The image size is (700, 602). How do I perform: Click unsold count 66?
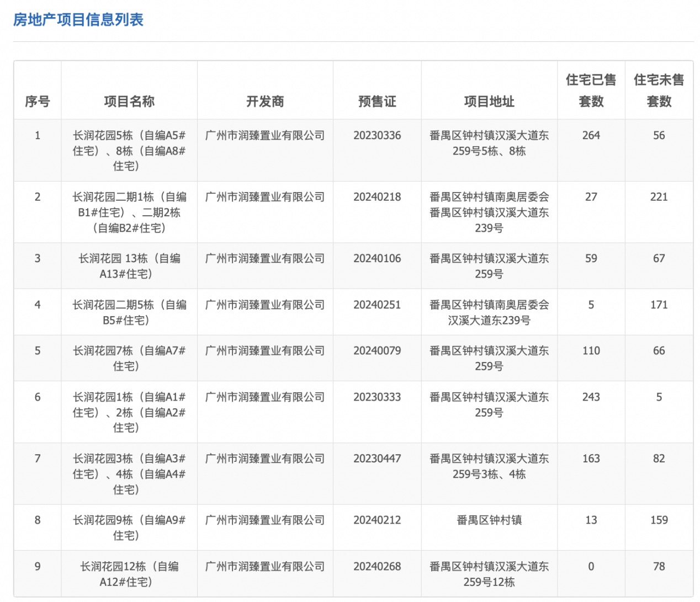[659, 350]
